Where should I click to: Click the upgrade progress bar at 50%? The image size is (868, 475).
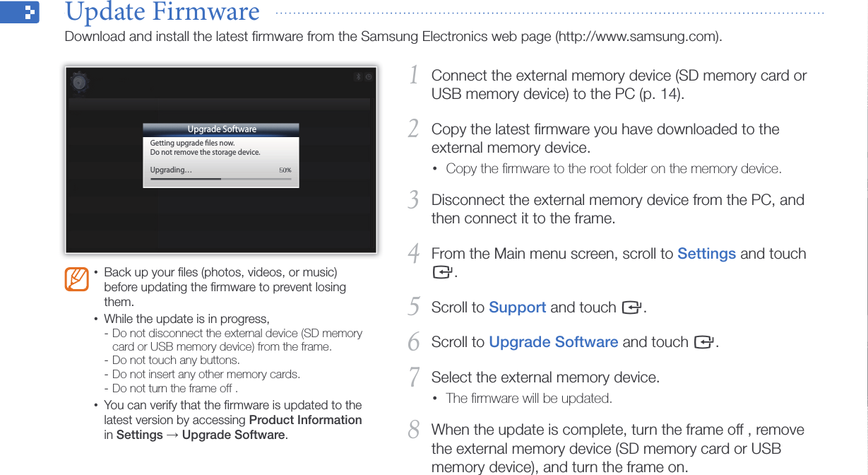pyautogui.click(x=220, y=179)
